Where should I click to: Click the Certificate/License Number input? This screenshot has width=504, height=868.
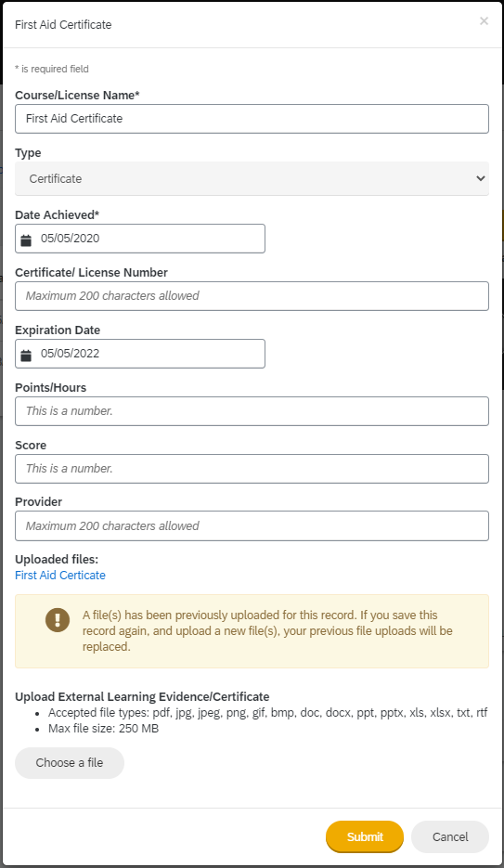(x=252, y=296)
